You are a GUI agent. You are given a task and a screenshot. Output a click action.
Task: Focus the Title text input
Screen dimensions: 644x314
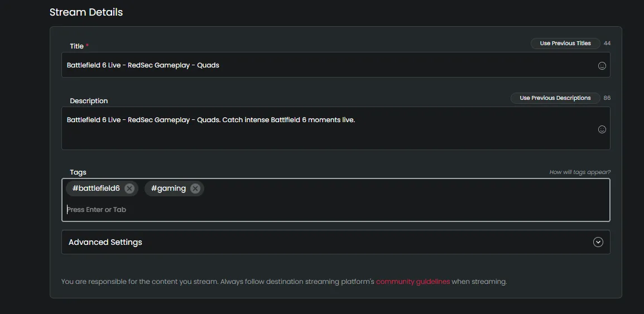pyautogui.click(x=324, y=65)
